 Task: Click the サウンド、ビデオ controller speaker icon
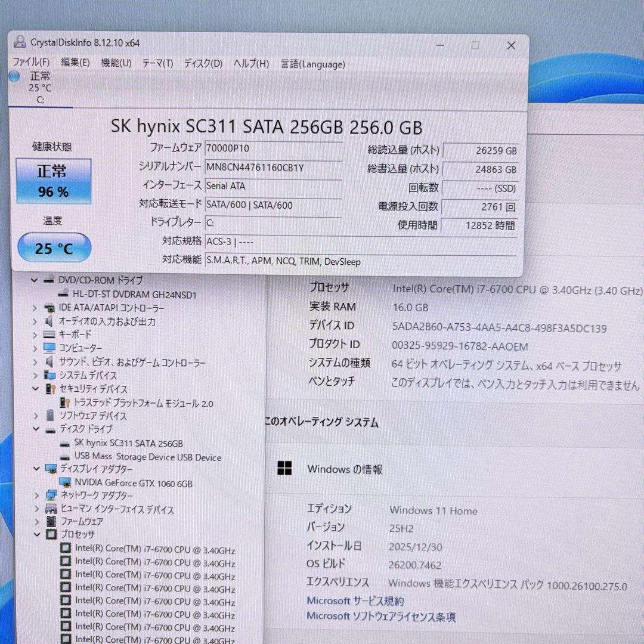[49, 361]
